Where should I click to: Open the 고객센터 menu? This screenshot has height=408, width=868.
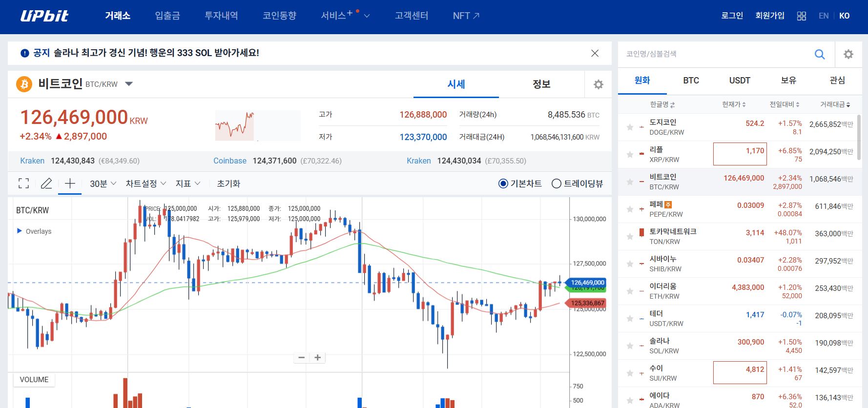[x=412, y=16]
